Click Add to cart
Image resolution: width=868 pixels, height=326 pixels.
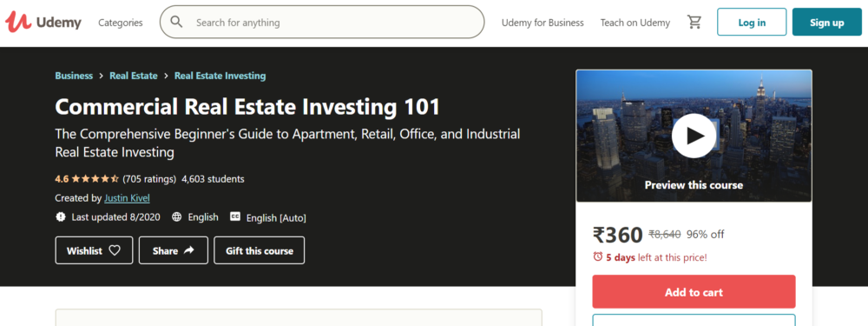[x=694, y=291]
